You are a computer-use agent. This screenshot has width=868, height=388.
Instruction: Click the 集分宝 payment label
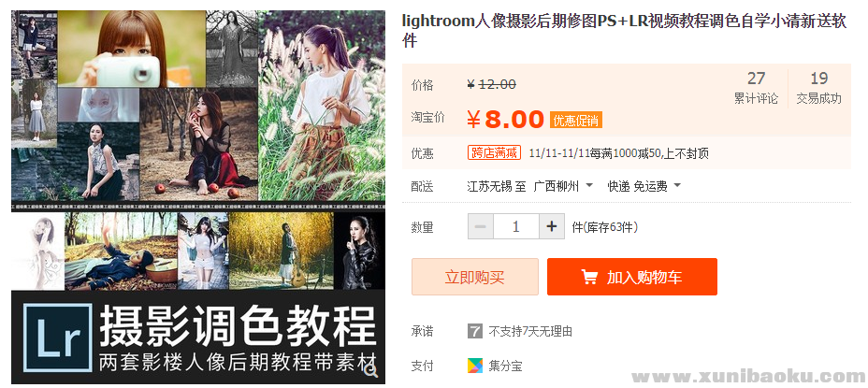(505, 366)
